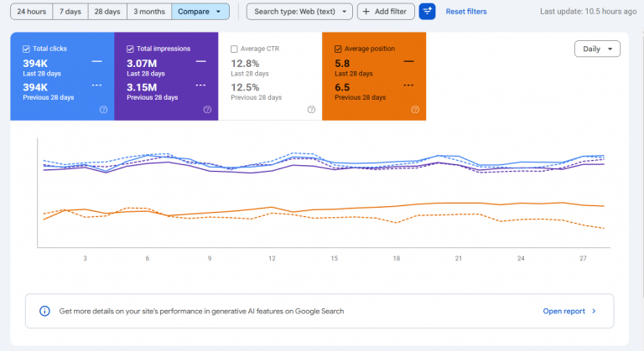Image resolution: width=644 pixels, height=351 pixels.
Task: Click the 5.8 average position value
Action: click(342, 64)
